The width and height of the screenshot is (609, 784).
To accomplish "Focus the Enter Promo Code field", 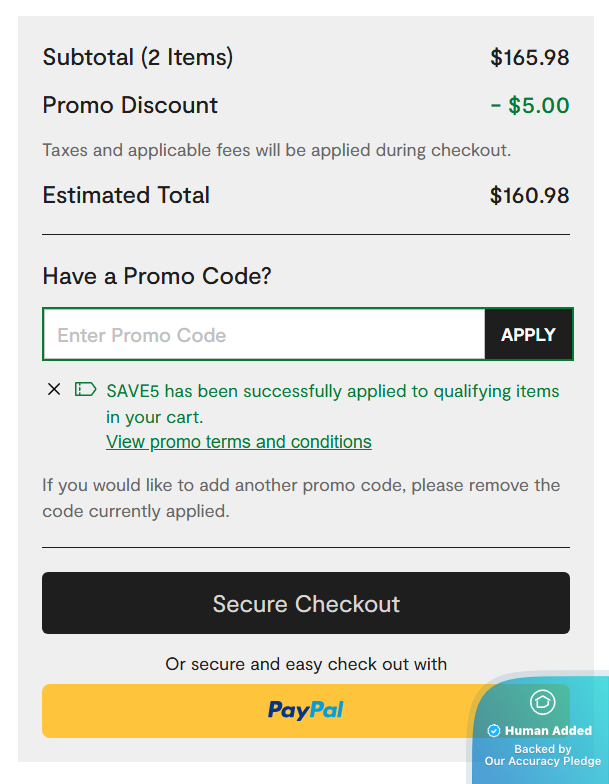I will click(264, 335).
